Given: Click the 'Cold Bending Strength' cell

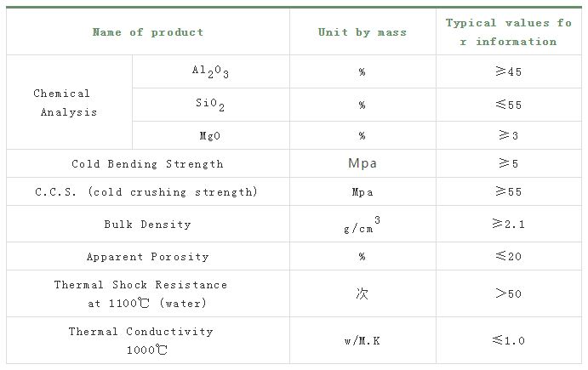Looking at the screenshot, I should point(148,164).
